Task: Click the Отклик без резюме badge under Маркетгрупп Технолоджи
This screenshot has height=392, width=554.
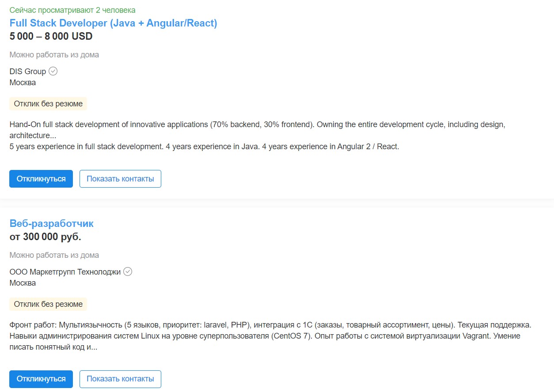Action: [48, 304]
